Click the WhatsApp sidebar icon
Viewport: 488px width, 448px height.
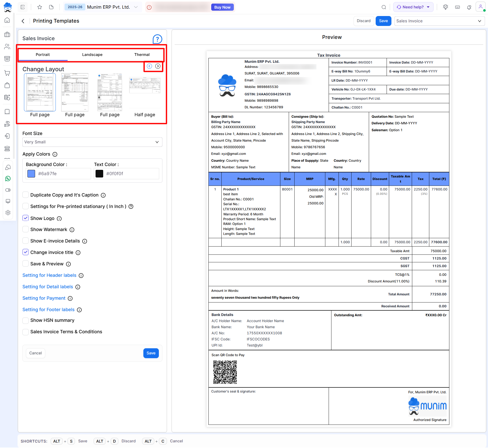pos(8,179)
